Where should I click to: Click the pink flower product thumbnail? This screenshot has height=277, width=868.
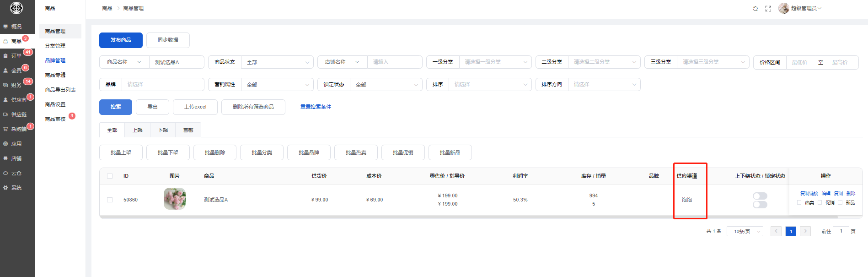point(175,199)
